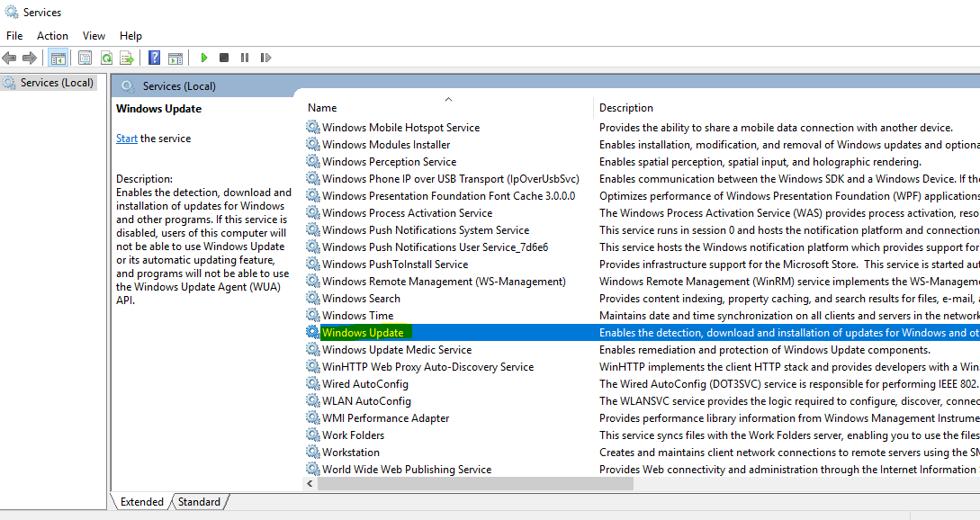Click the green Start Service icon
980x520 pixels.
[x=203, y=58]
